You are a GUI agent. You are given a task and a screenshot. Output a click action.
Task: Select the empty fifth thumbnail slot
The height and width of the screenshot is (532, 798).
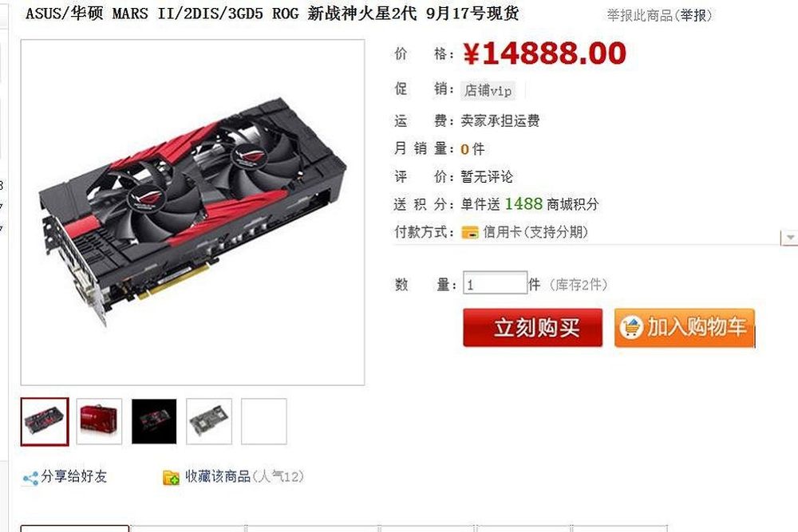[264, 421]
